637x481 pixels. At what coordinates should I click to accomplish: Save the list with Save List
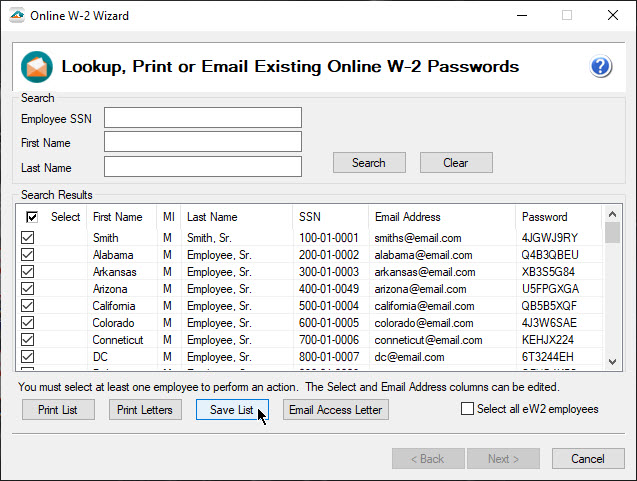pyautogui.click(x=232, y=410)
